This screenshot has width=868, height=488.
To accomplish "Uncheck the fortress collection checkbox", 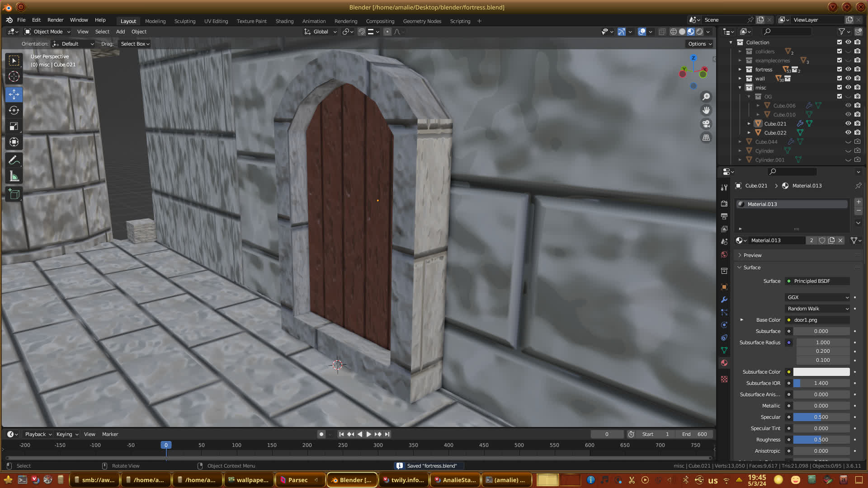I will pyautogui.click(x=840, y=69).
